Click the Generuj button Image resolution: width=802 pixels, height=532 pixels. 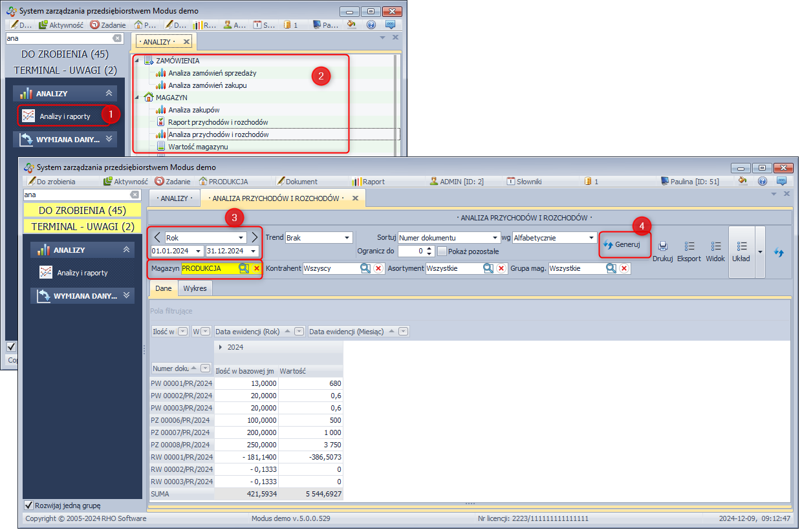click(x=622, y=245)
